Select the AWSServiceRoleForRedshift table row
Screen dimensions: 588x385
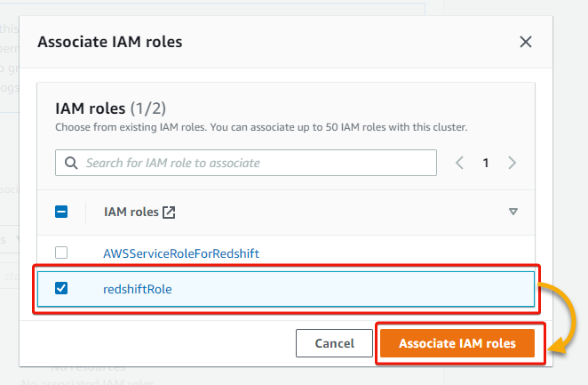pyautogui.click(x=286, y=253)
